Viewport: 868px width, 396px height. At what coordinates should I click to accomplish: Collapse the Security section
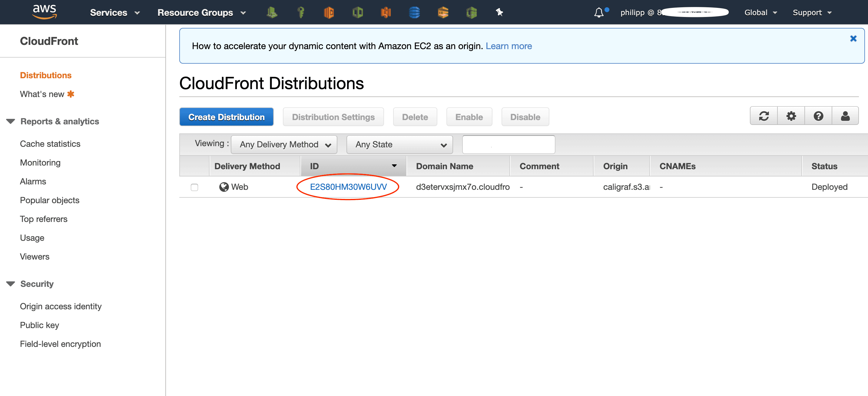(11, 284)
